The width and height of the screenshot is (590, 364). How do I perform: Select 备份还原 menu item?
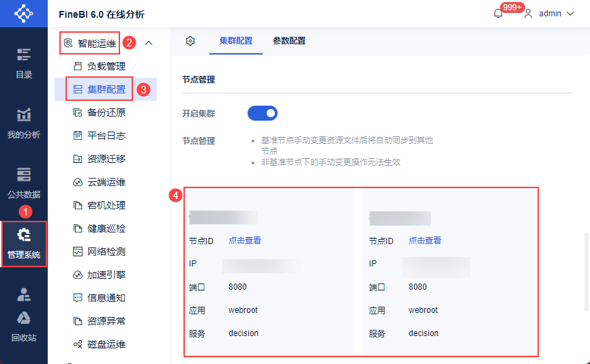[106, 112]
